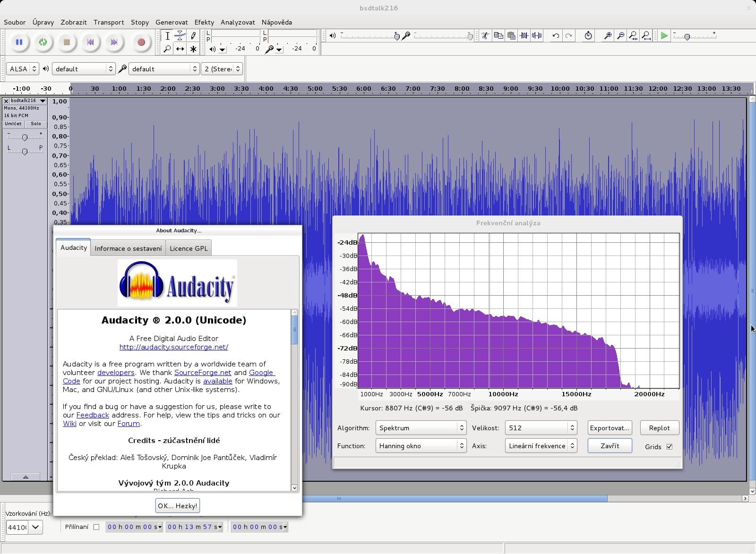This screenshot has width=756, height=554.
Task: Open the ALSA audio host dropdown
Action: (23, 69)
